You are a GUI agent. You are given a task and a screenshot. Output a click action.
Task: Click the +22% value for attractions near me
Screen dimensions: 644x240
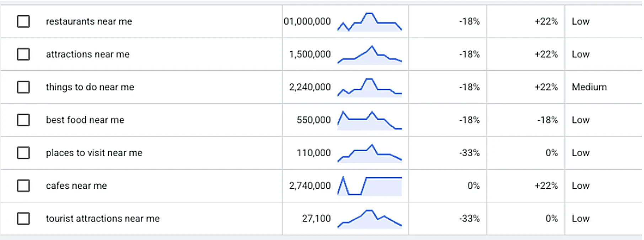coord(546,55)
